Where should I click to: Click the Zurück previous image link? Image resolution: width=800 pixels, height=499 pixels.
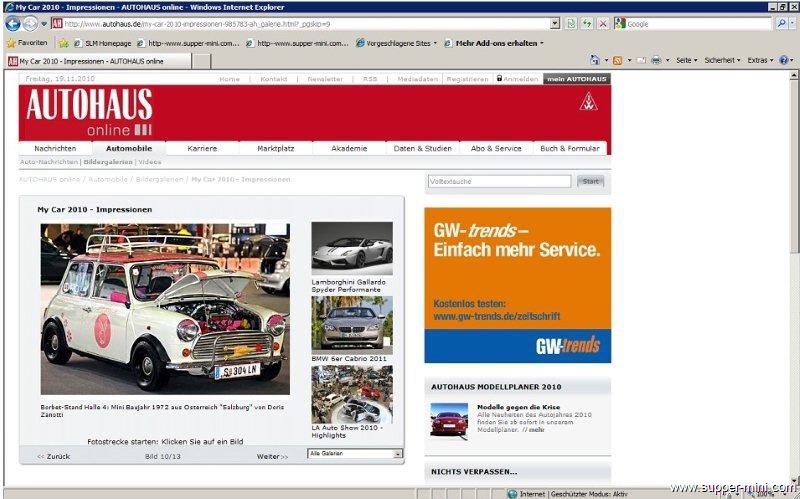pyautogui.click(x=54, y=456)
